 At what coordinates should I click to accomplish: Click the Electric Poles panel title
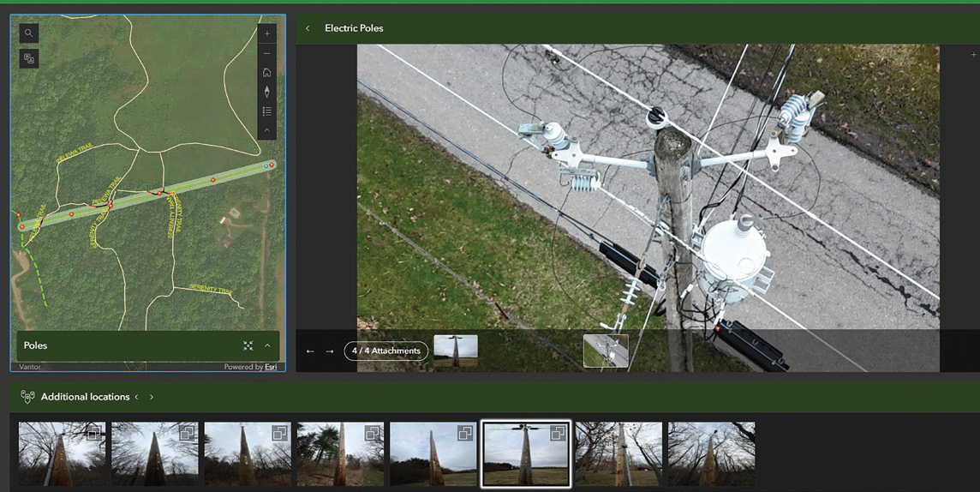point(354,28)
